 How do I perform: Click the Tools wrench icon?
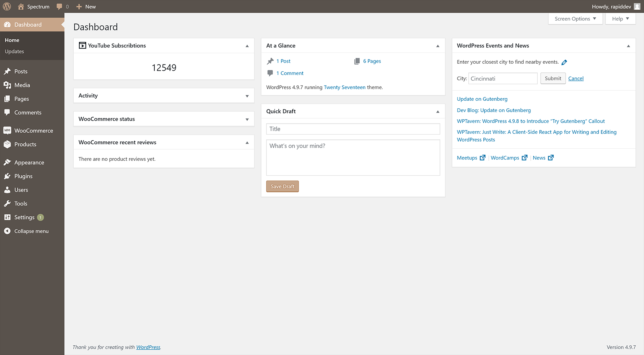[7, 203]
